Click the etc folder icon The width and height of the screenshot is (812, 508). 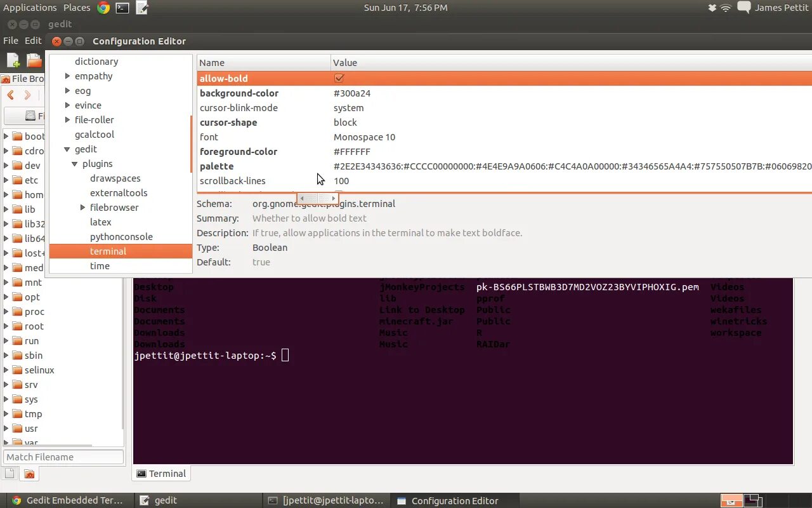pyautogui.click(x=17, y=180)
